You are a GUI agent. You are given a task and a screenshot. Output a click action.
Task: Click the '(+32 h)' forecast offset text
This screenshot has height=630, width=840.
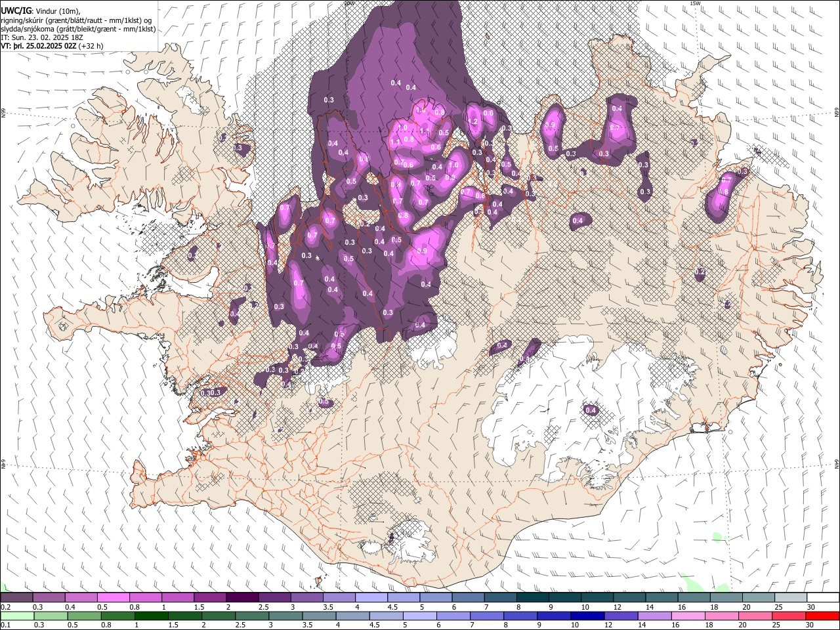pos(91,47)
